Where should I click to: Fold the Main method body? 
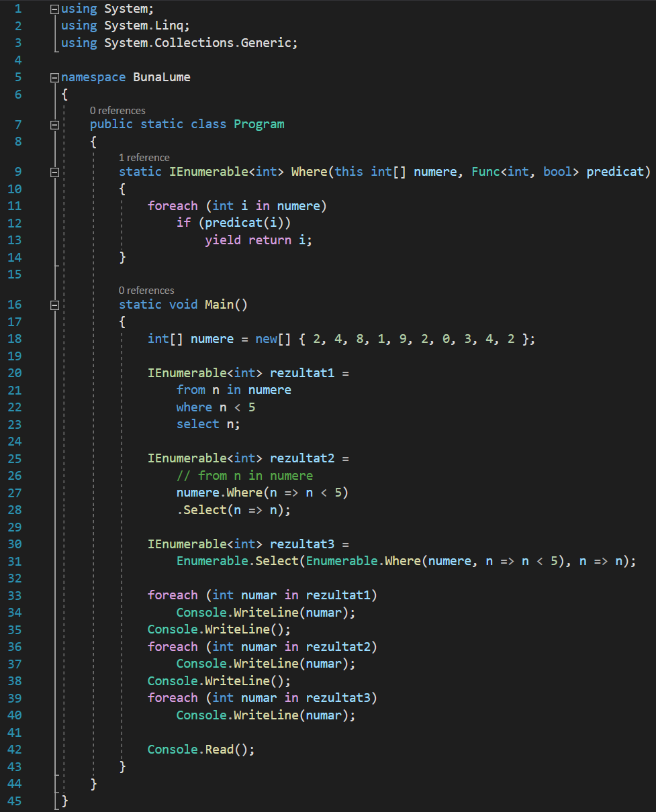[x=54, y=305]
